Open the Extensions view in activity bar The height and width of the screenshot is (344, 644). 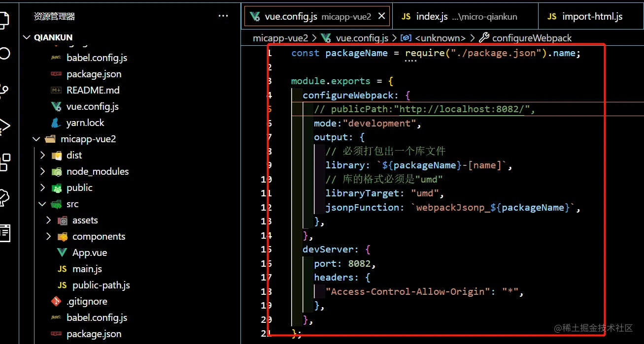pos(4,162)
